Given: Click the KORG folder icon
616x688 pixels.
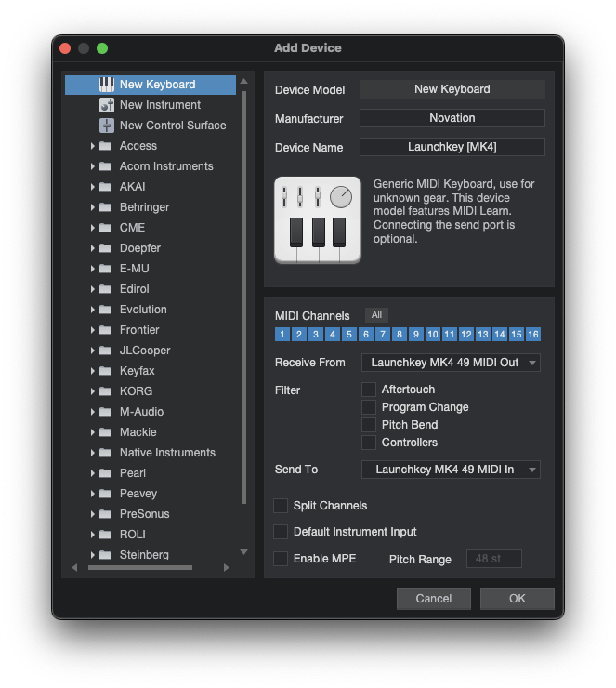Looking at the screenshot, I should pyautogui.click(x=105, y=391).
